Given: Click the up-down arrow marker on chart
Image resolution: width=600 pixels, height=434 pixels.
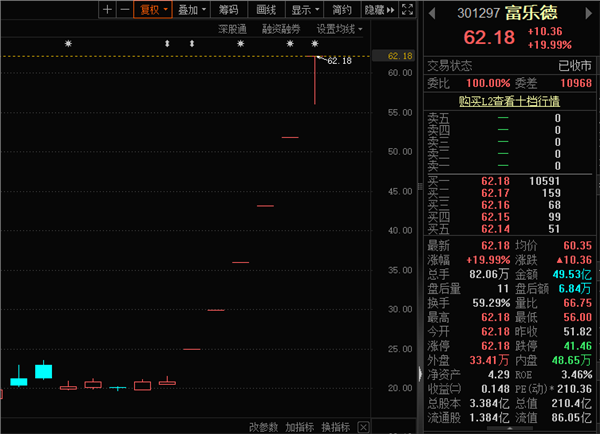Looking at the screenshot, I should [x=167, y=44].
